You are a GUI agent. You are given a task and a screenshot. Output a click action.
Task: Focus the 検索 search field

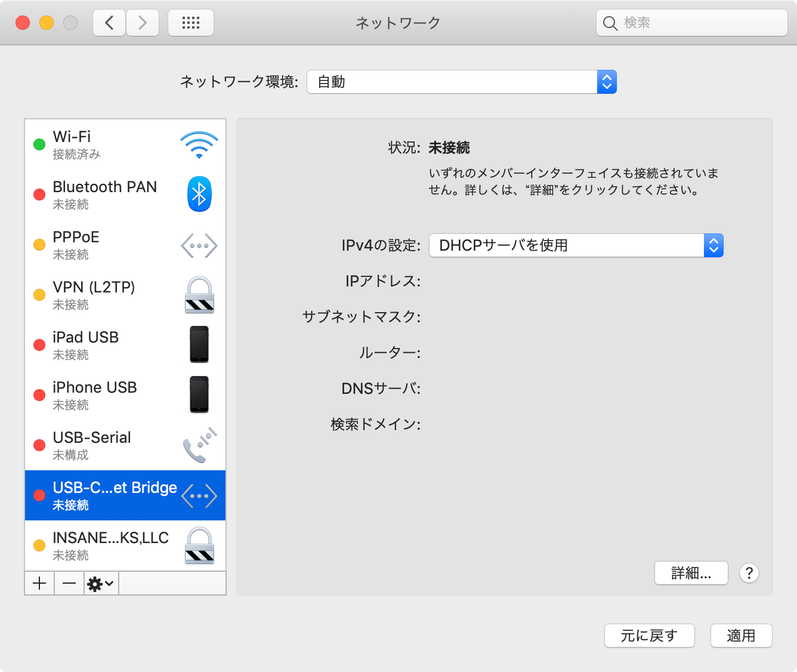[692, 23]
